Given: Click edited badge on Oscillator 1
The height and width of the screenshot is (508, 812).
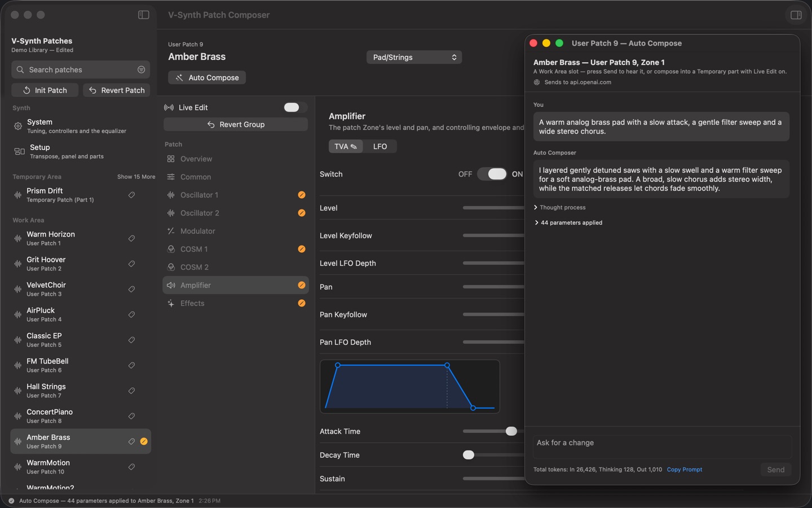Looking at the screenshot, I should coord(302,195).
